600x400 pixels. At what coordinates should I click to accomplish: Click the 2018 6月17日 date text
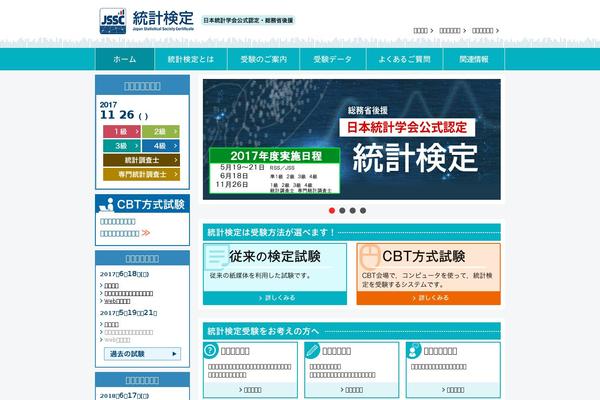pyautogui.click(x=124, y=395)
